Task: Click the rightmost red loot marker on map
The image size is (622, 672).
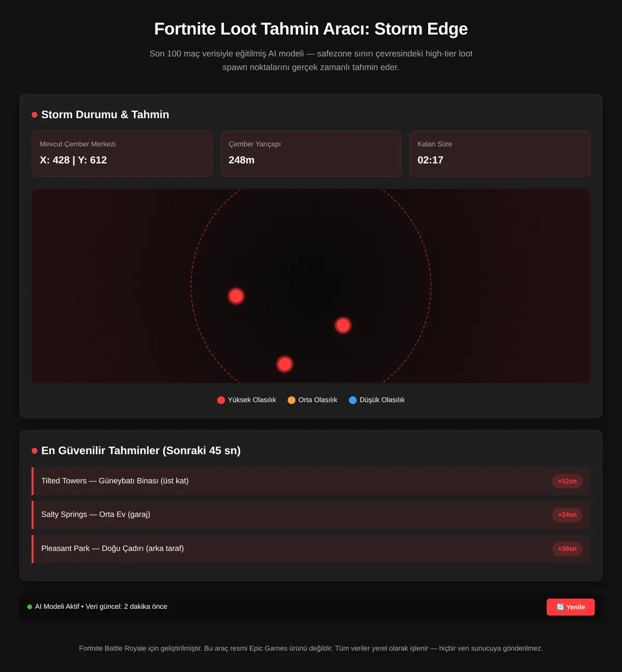Action: pos(343,325)
